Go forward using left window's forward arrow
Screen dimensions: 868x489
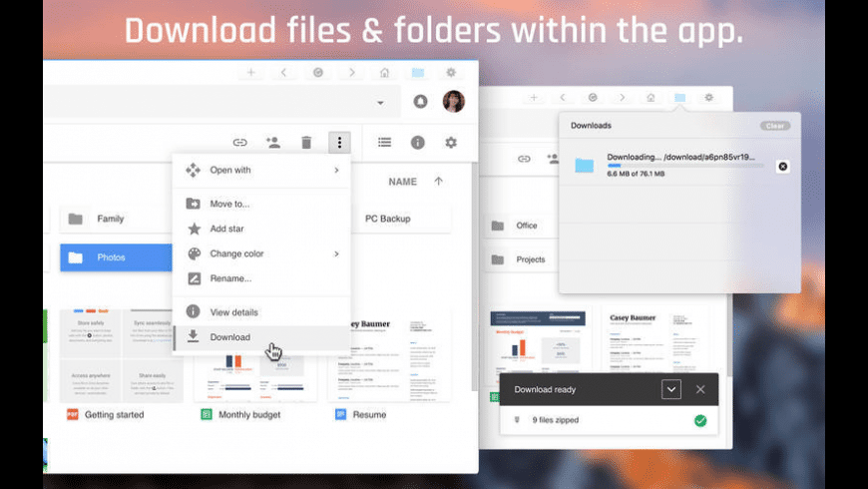(x=351, y=73)
